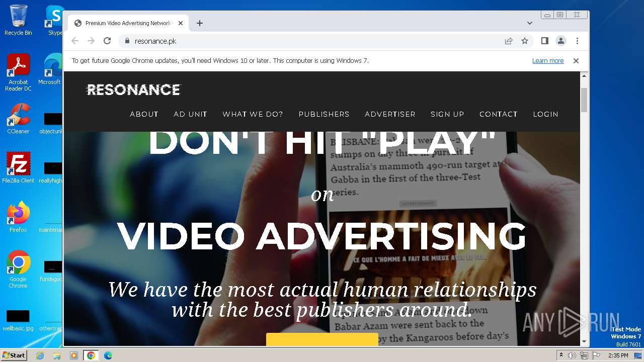Close the Premium Video Advertising tab

pos(181,23)
